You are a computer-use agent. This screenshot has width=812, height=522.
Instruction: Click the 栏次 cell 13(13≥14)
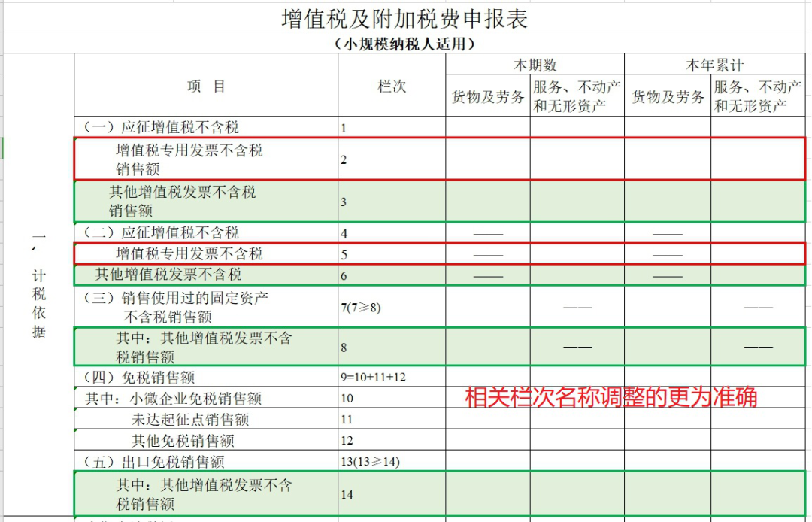pyautogui.click(x=392, y=461)
